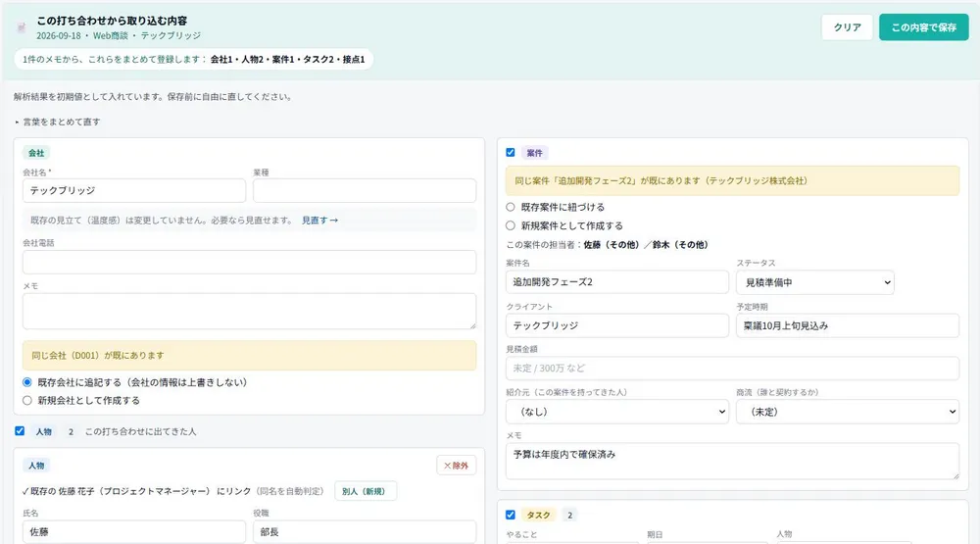Screen dimensions: 980x544
Task: Toggle the 人物 section checkbox
Action: (x=20, y=431)
